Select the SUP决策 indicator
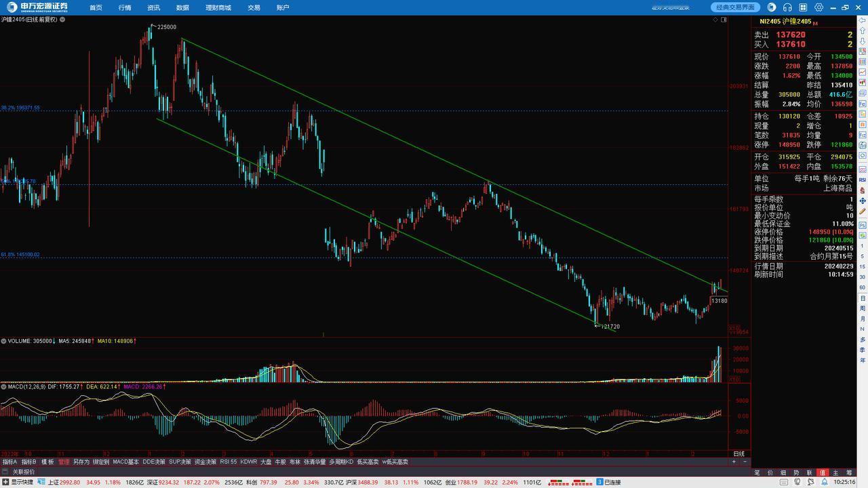The width and height of the screenshot is (868, 488). pyautogui.click(x=180, y=462)
